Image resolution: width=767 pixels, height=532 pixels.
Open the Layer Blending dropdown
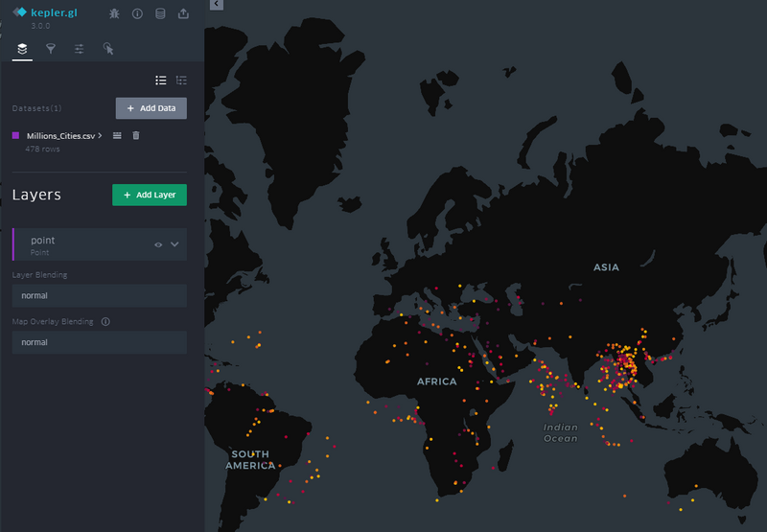pyautogui.click(x=99, y=295)
